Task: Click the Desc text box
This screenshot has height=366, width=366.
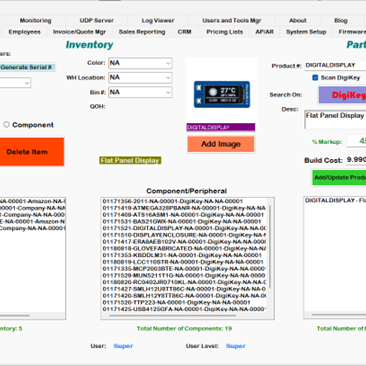Action: 335,120
